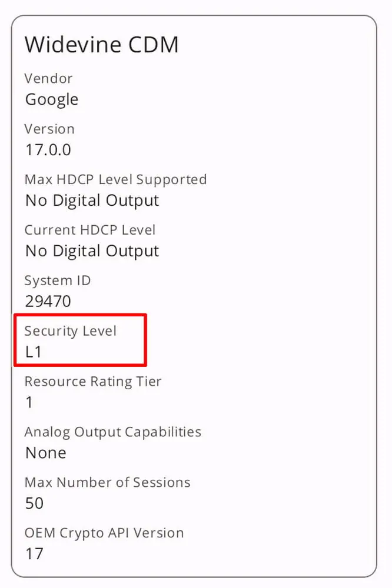Select the Current HDCP Level label
This screenshot has height=588, width=392.
point(89,230)
